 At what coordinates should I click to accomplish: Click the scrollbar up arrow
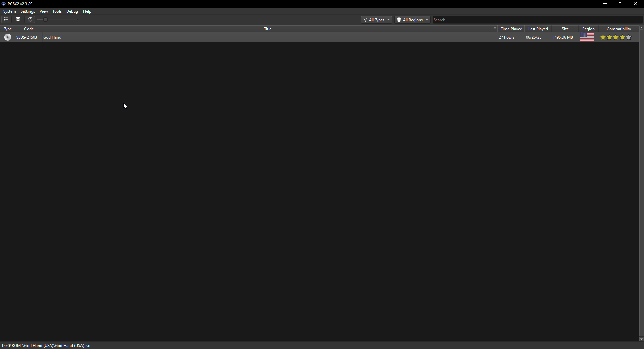641,28
